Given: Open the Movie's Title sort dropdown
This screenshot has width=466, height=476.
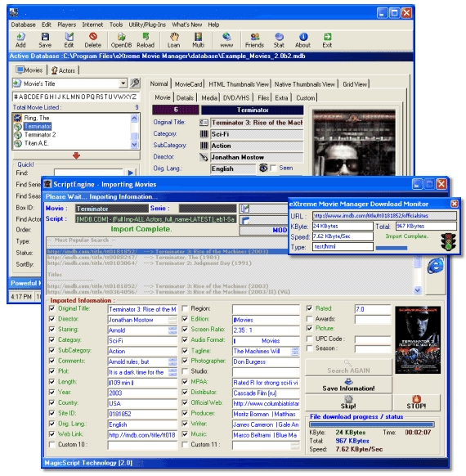Looking at the screenshot, I should [123, 83].
